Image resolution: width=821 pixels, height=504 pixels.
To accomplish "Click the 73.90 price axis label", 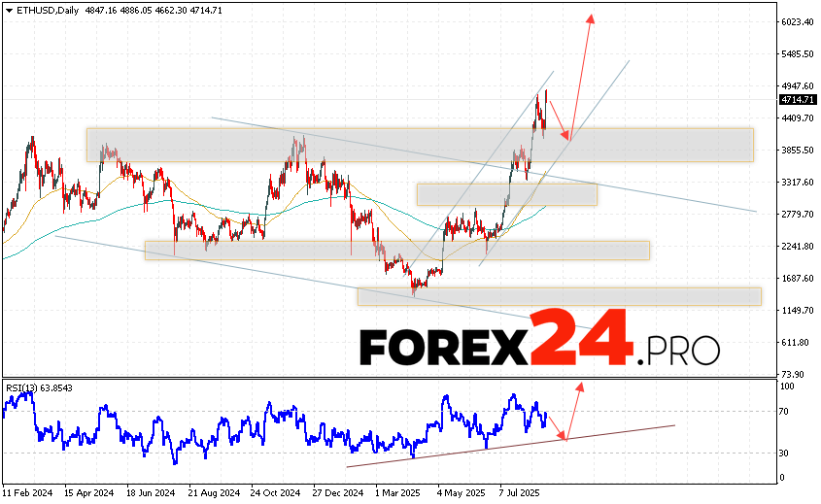I will coord(794,374).
